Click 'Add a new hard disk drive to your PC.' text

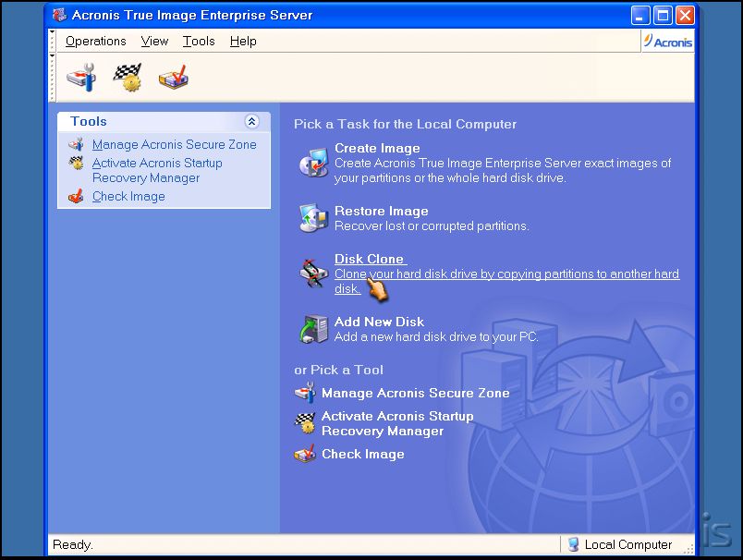click(436, 337)
